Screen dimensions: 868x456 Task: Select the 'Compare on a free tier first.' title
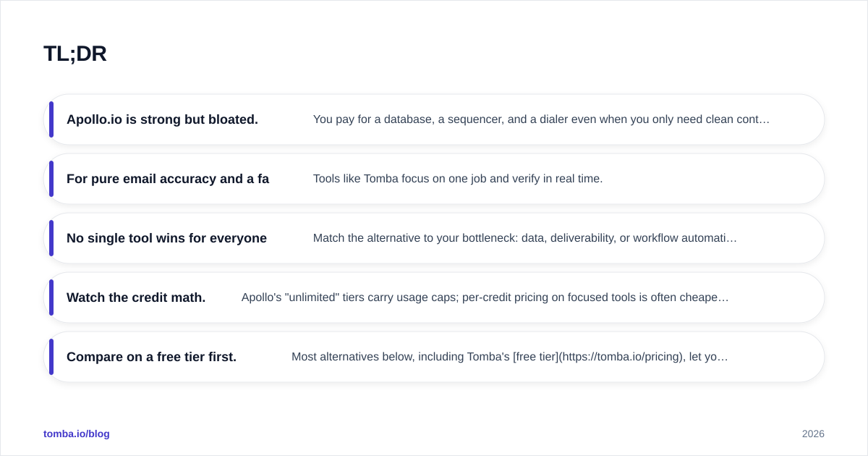tap(151, 357)
